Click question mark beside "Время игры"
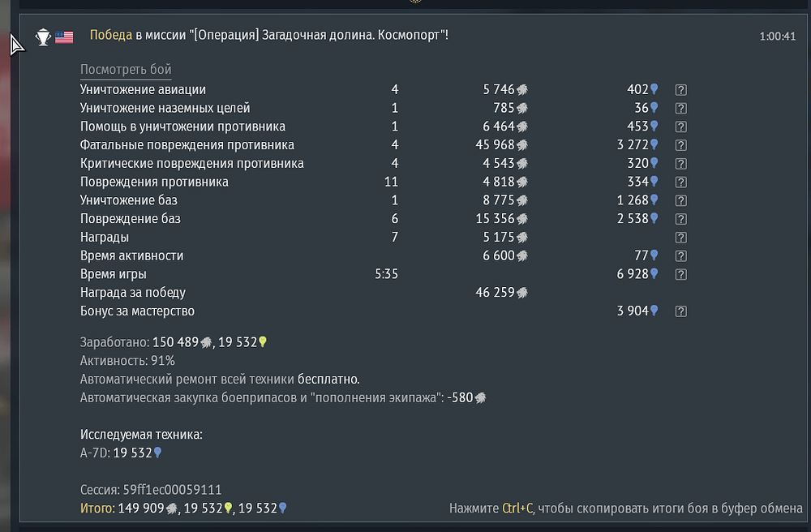811x532 pixels. tap(681, 275)
